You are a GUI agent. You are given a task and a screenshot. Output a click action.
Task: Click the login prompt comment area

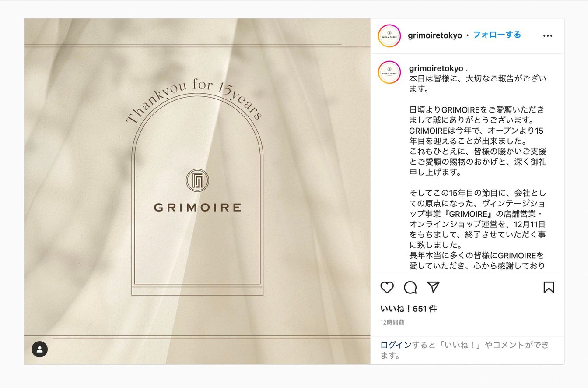[x=467, y=350]
